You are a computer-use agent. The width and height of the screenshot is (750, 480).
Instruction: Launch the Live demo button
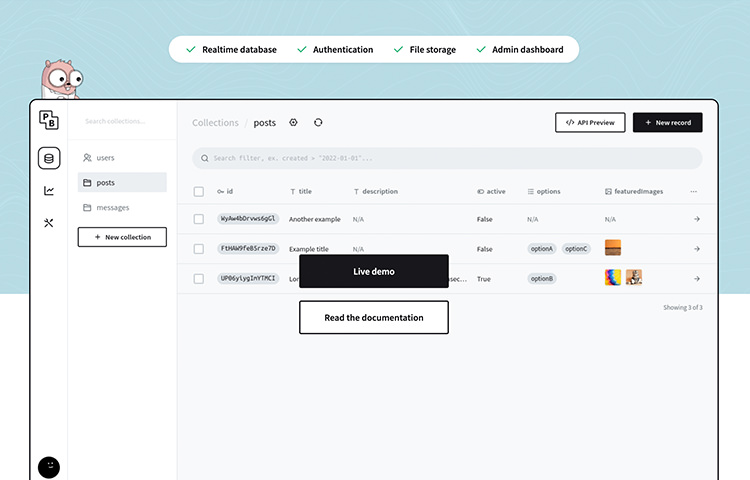coord(374,271)
